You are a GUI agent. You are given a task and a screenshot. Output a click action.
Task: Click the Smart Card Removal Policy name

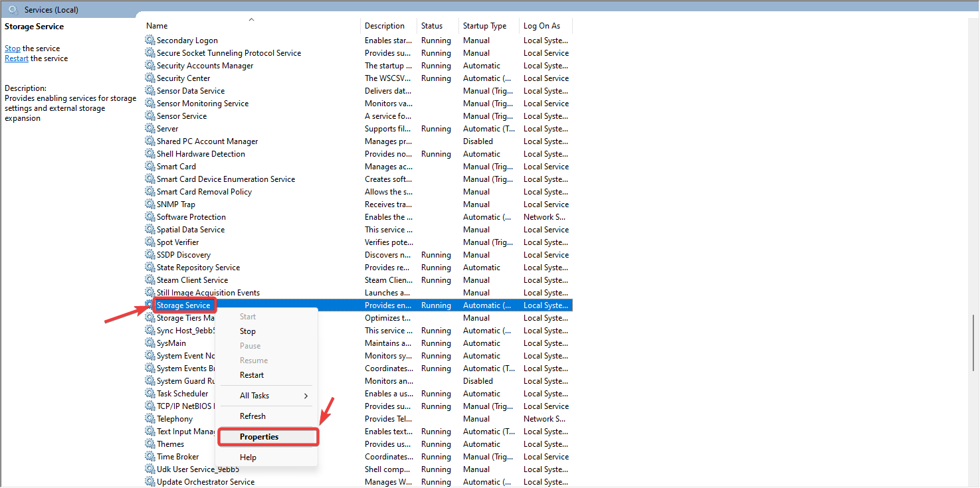(204, 192)
